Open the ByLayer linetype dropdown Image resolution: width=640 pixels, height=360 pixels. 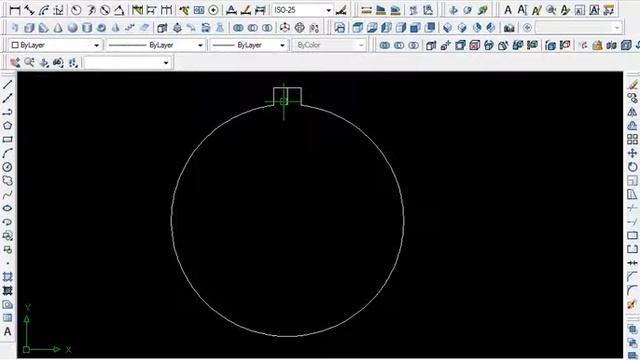tap(156, 45)
